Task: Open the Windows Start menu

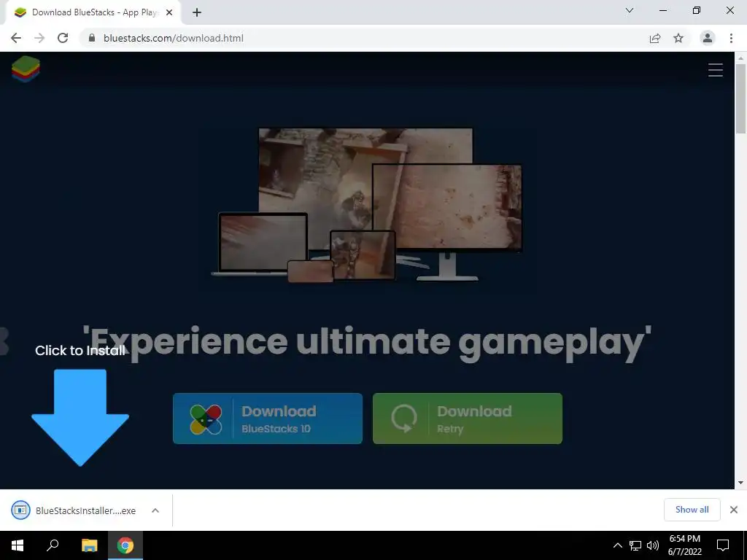Action: (18, 545)
